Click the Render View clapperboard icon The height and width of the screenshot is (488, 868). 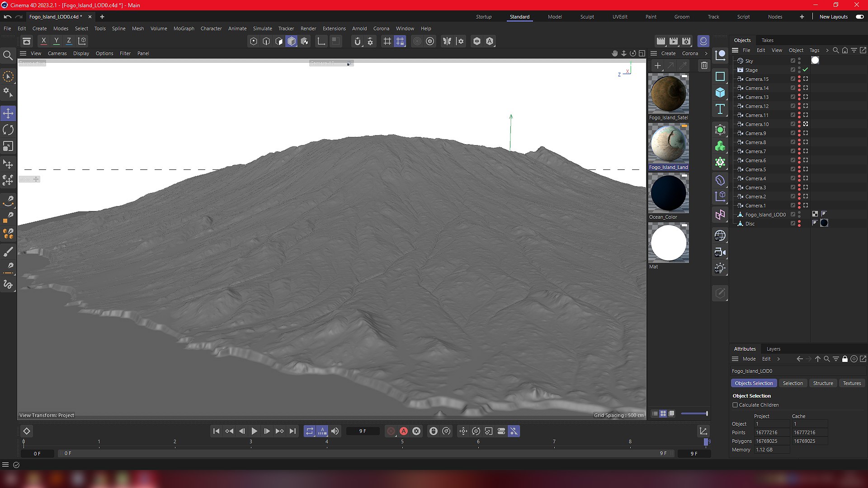coord(661,41)
